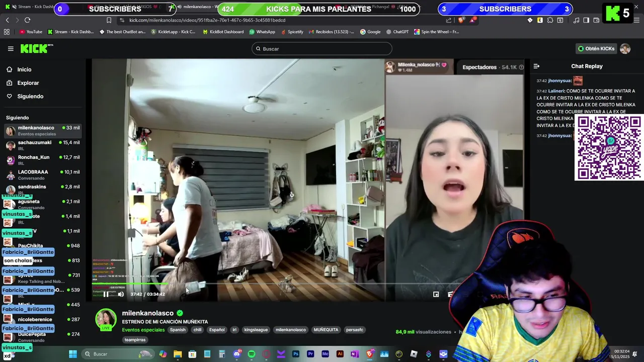Focus the Buscar search field on Kick
Screen dimensions: 644x362
(322, 49)
